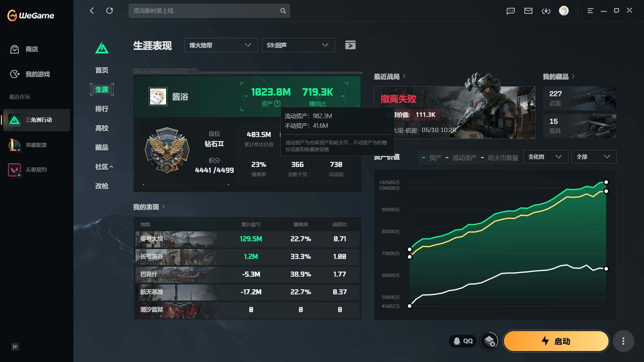The height and width of the screenshot is (362, 644).
Task: Select 三角洲行动 in recent games
Action: tap(37, 120)
